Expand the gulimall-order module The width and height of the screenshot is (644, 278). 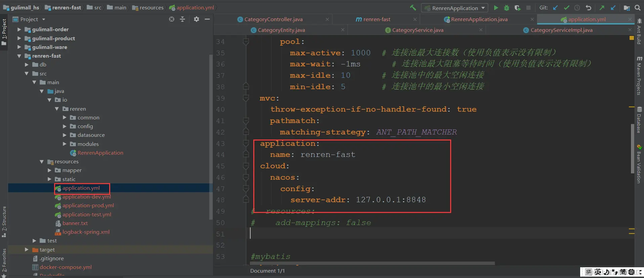(x=19, y=30)
